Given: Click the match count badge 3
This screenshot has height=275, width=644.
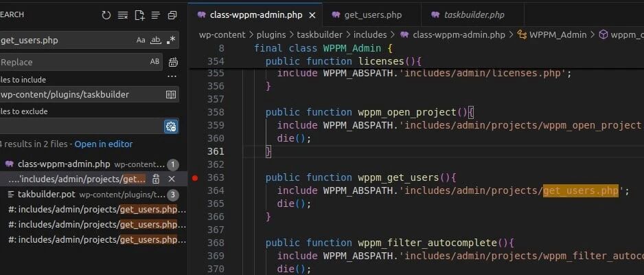Looking at the screenshot, I should [172, 195].
